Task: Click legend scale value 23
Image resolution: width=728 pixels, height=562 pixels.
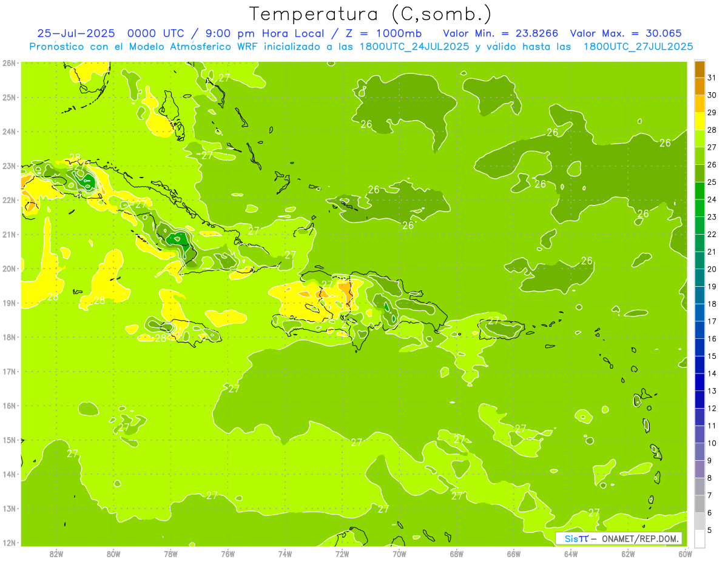Action: tap(712, 217)
